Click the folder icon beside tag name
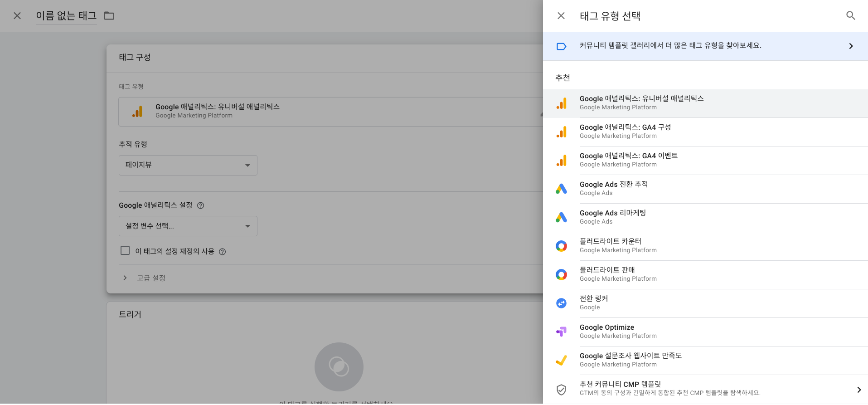This screenshot has height=405, width=868. tap(109, 16)
